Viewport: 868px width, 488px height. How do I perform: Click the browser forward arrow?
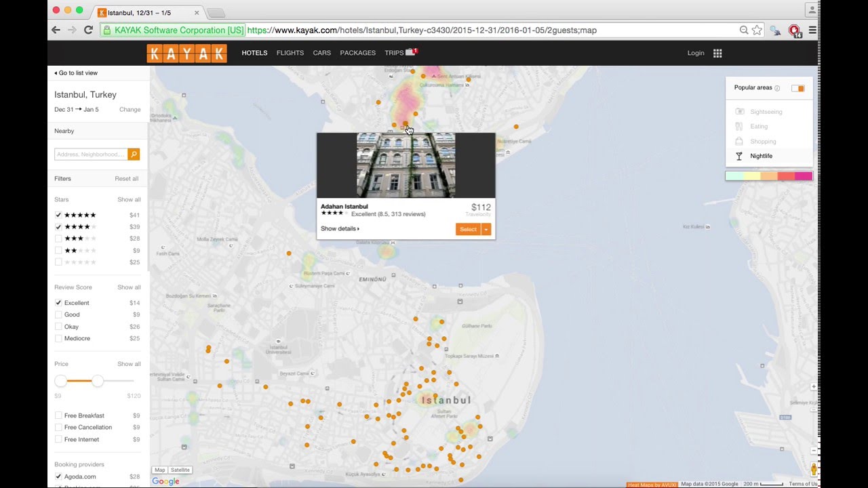pyautogui.click(x=72, y=30)
